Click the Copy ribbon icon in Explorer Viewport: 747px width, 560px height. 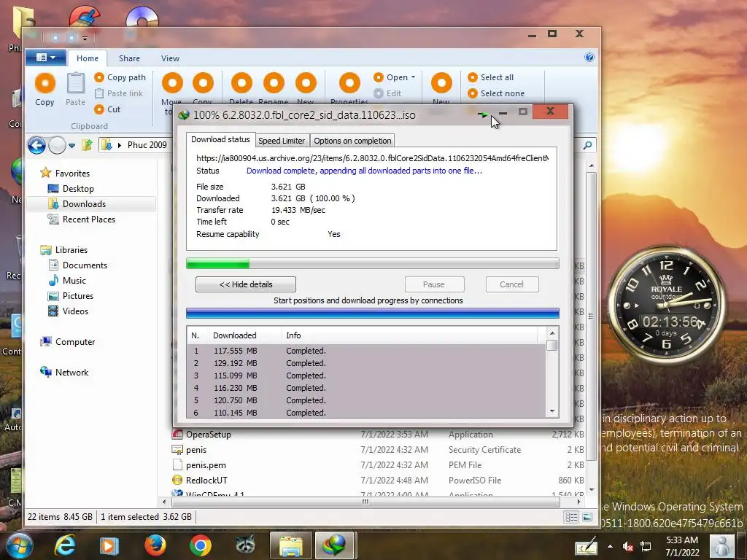(x=44, y=83)
